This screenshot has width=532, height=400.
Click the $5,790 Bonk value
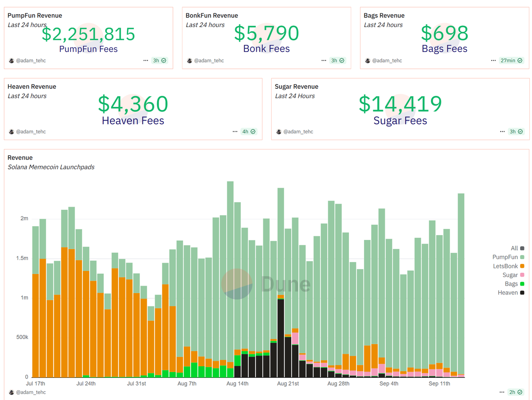267,34
